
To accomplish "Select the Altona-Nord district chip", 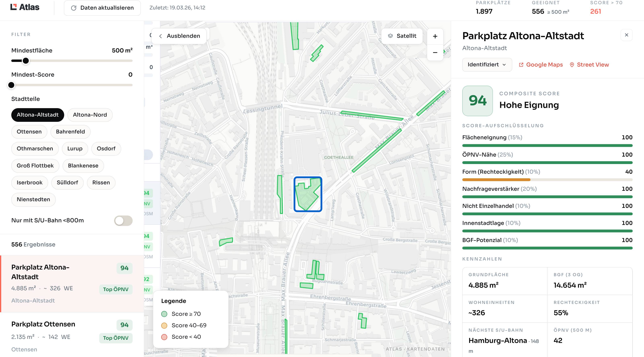I will 90,115.
